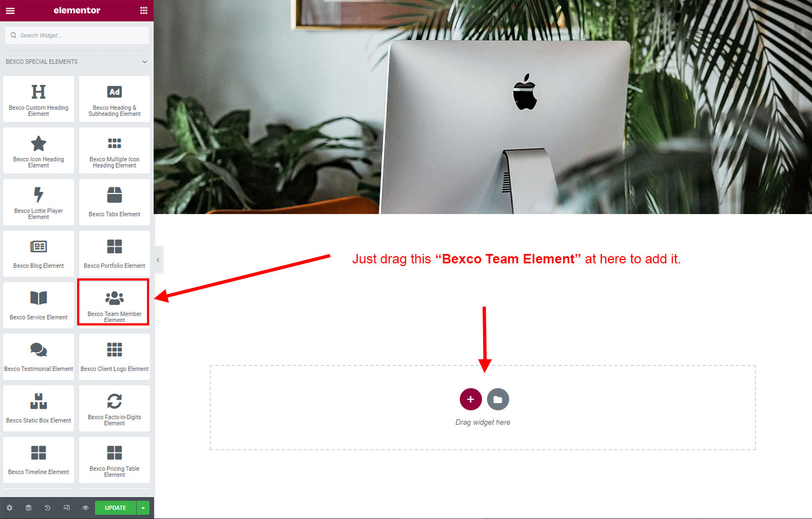Viewport: 812px width, 519px height.
Task: Open page settings gear icon
Action: (9, 508)
